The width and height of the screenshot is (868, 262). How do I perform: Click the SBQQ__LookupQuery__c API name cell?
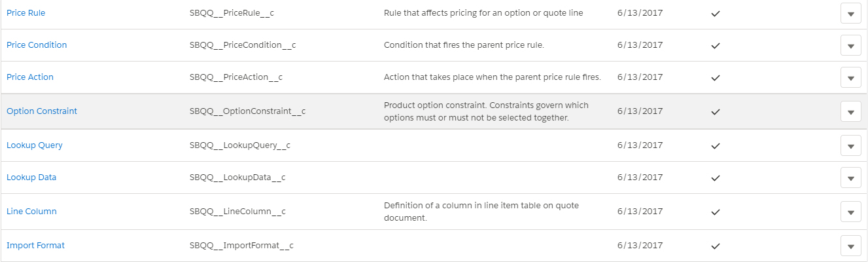click(239, 145)
